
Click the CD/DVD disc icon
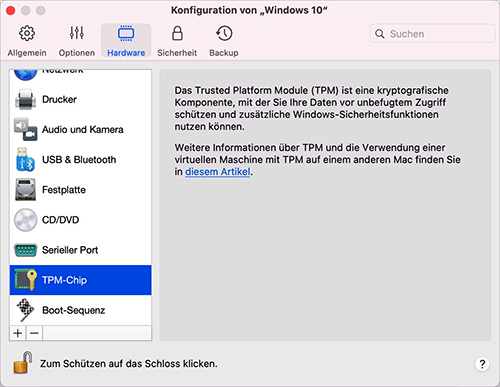pos(26,220)
